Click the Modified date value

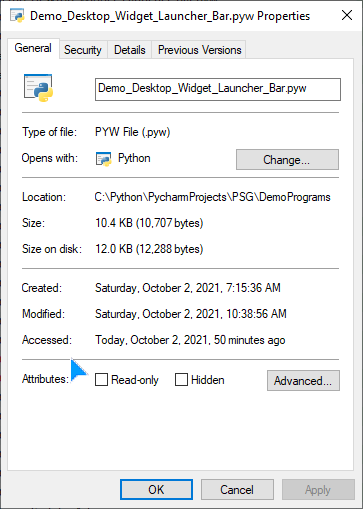191,314
